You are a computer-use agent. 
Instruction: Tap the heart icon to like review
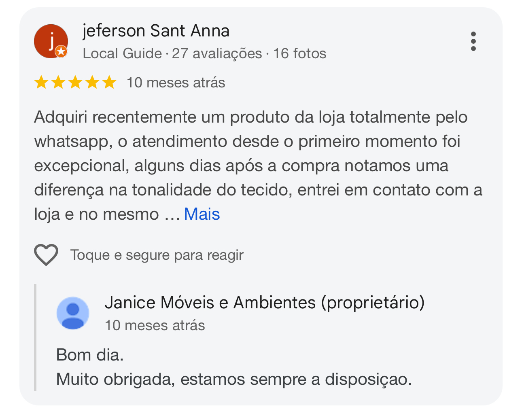(46, 255)
